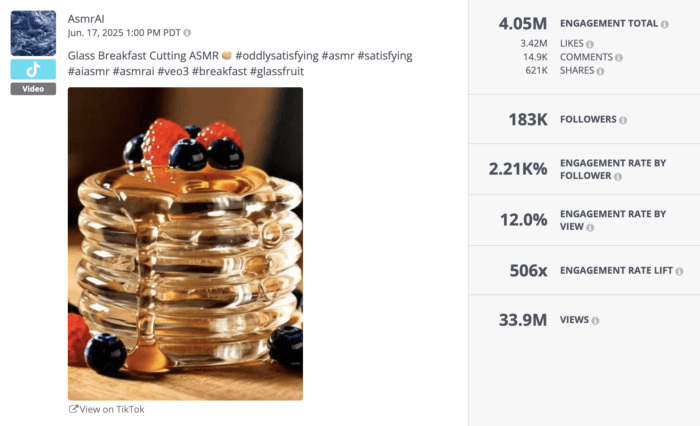Open info for Engagement Rate by Follower

(617, 176)
